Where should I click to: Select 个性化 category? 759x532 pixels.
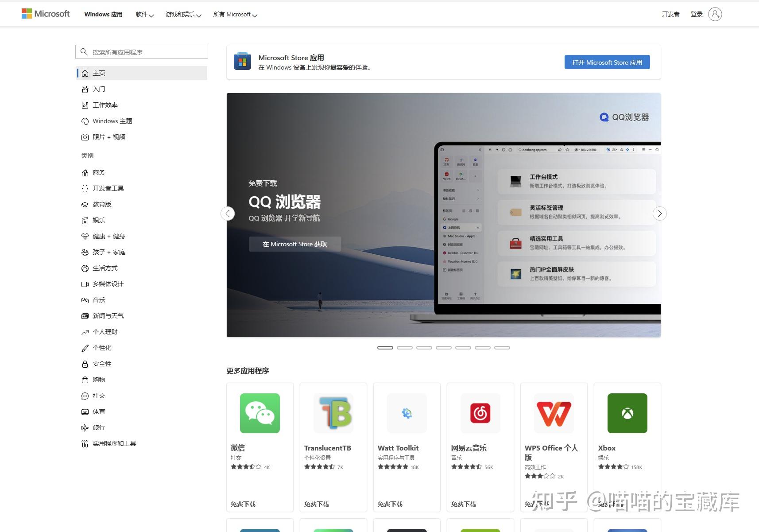click(142, 348)
